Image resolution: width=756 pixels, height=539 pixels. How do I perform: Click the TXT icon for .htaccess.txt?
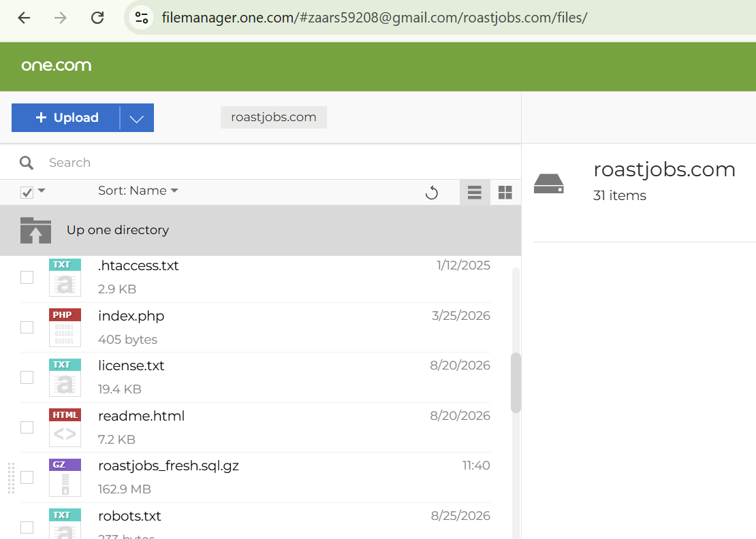[x=65, y=278]
